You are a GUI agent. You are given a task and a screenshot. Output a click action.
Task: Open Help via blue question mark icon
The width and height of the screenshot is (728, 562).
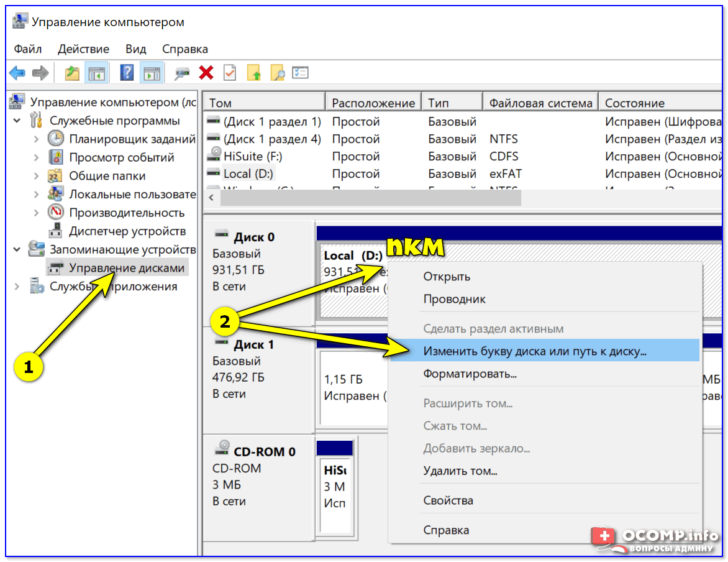click(126, 73)
